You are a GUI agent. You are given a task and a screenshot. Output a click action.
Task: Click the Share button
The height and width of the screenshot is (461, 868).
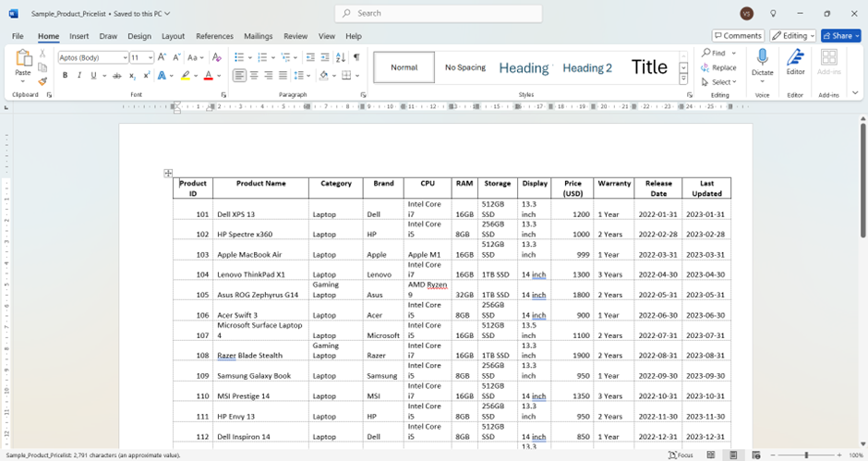pyautogui.click(x=840, y=36)
